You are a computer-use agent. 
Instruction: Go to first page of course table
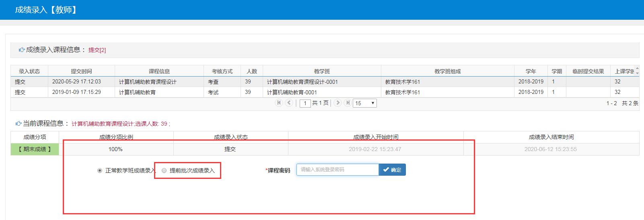point(279,103)
